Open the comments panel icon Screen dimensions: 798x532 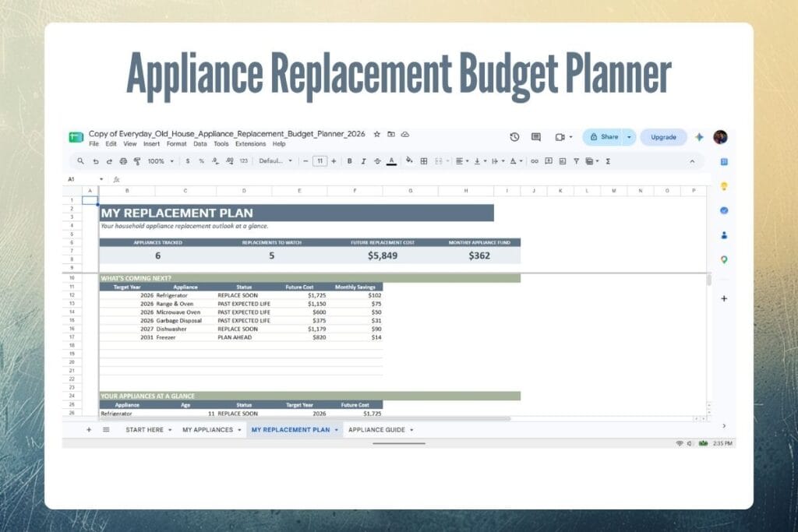tap(536, 137)
